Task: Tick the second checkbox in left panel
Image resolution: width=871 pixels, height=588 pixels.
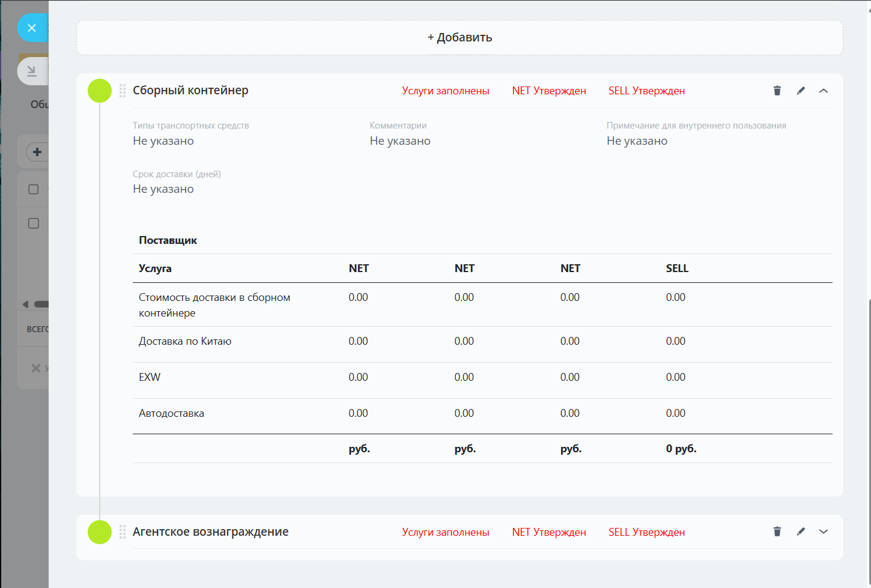Action: [34, 223]
